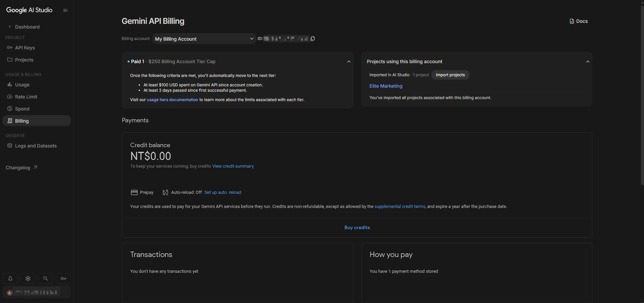Collapse the sidebar with the menu icon
Screen dimensions: 644x303
coord(65,10)
